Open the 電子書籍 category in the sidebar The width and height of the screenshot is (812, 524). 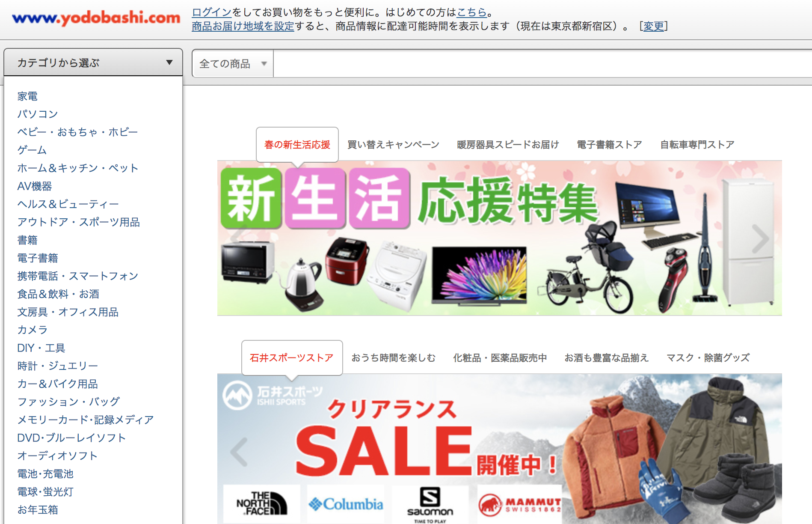coord(38,258)
